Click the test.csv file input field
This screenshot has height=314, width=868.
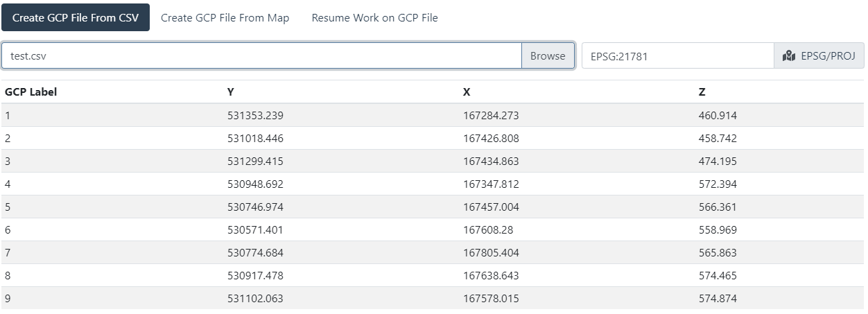click(x=261, y=56)
